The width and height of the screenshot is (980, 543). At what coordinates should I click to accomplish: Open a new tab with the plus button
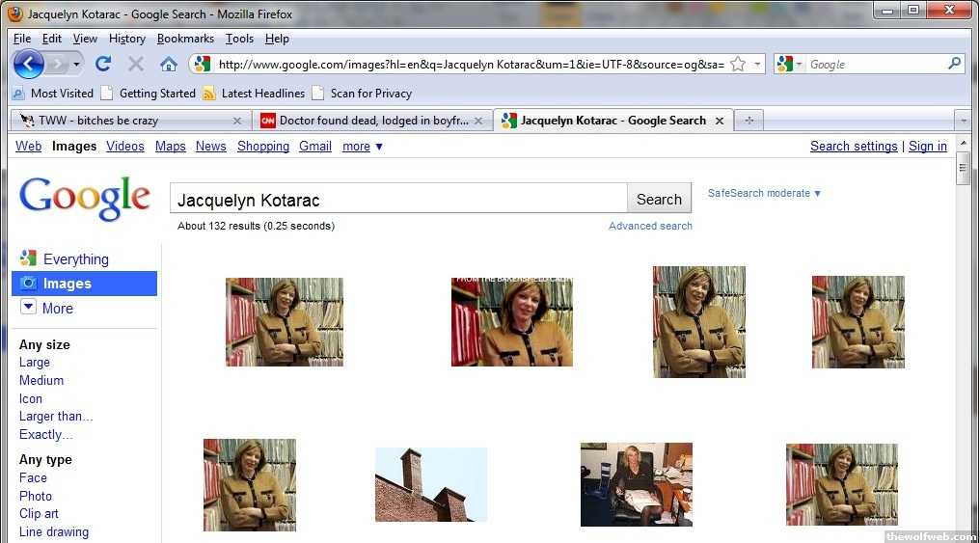click(748, 121)
